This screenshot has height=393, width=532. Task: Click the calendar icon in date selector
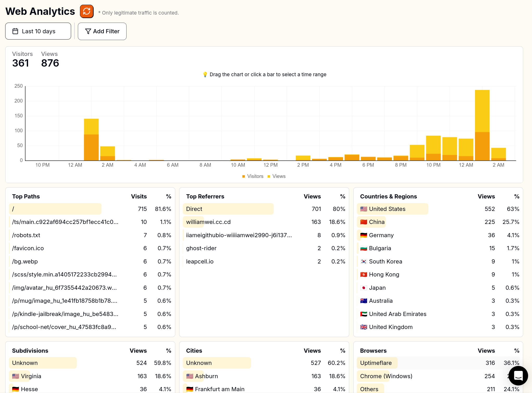[15, 31]
